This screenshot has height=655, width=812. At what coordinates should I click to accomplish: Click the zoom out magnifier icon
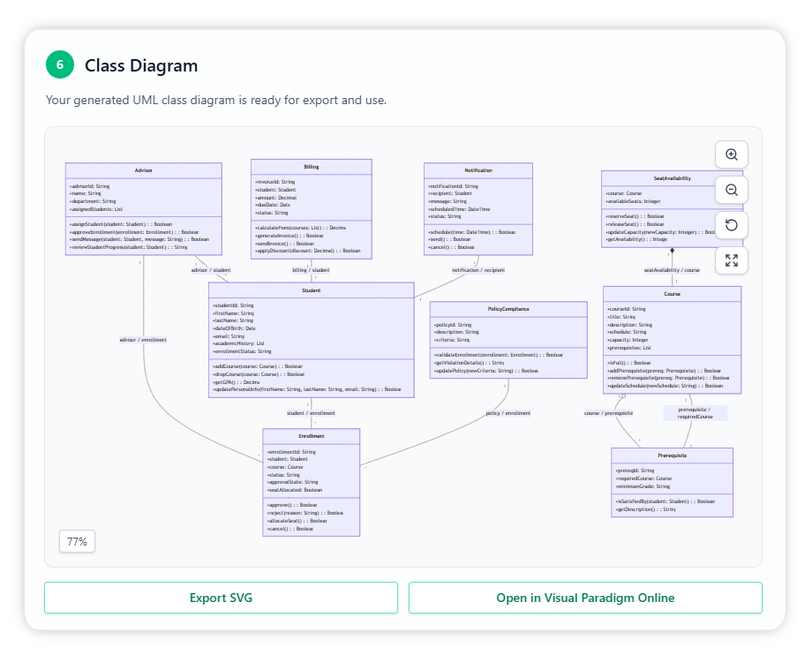point(731,190)
